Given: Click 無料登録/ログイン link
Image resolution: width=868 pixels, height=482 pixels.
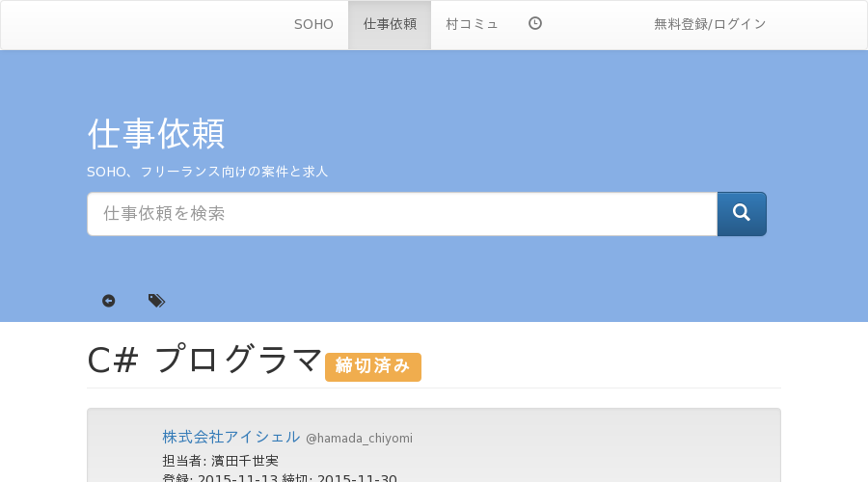Looking at the screenshot, I should click(710, 24).
